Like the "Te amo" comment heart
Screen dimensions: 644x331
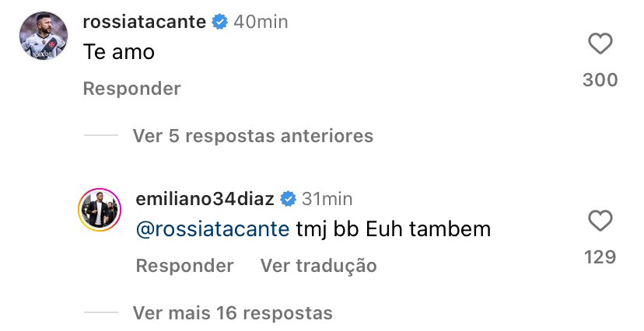click(600, 44)
